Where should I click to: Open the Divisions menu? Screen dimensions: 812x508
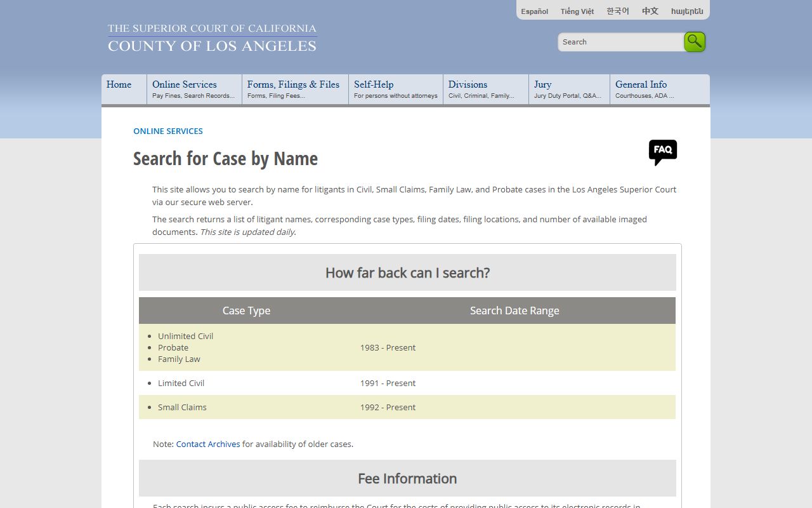486,90
